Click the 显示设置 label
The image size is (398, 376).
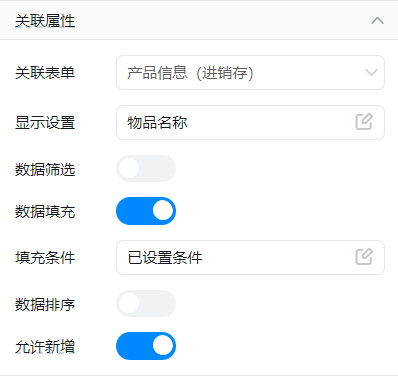(x=45, y=123)
